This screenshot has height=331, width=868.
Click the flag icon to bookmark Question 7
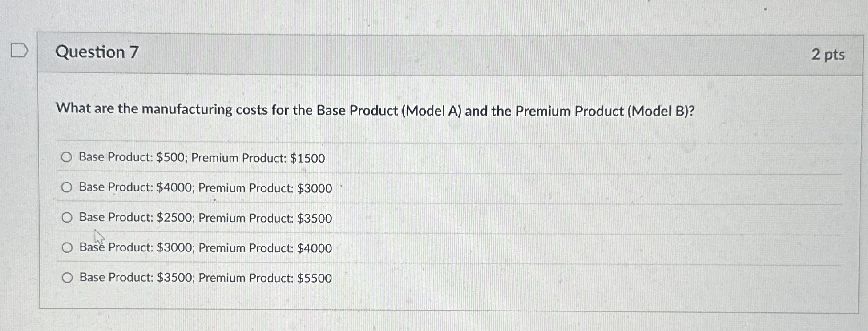[20, 51]
